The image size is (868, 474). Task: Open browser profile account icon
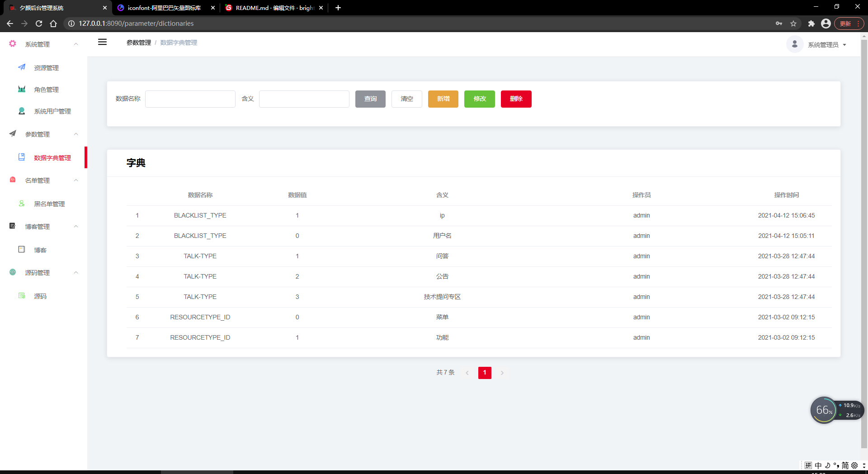coord(826,24)
